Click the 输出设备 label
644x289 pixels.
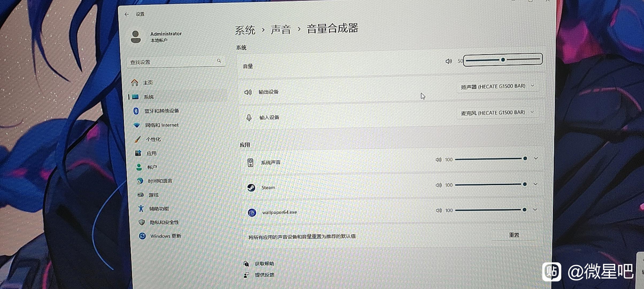(269, 92)
